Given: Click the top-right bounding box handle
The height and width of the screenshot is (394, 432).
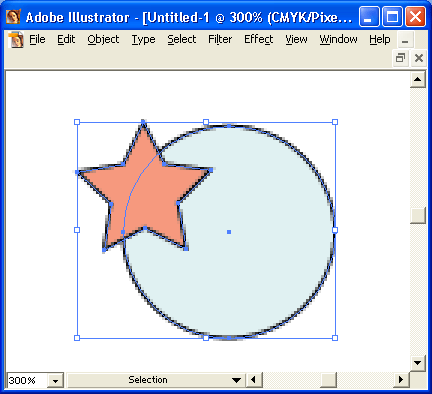Looking at the screenshot, I should coord(335,122).
